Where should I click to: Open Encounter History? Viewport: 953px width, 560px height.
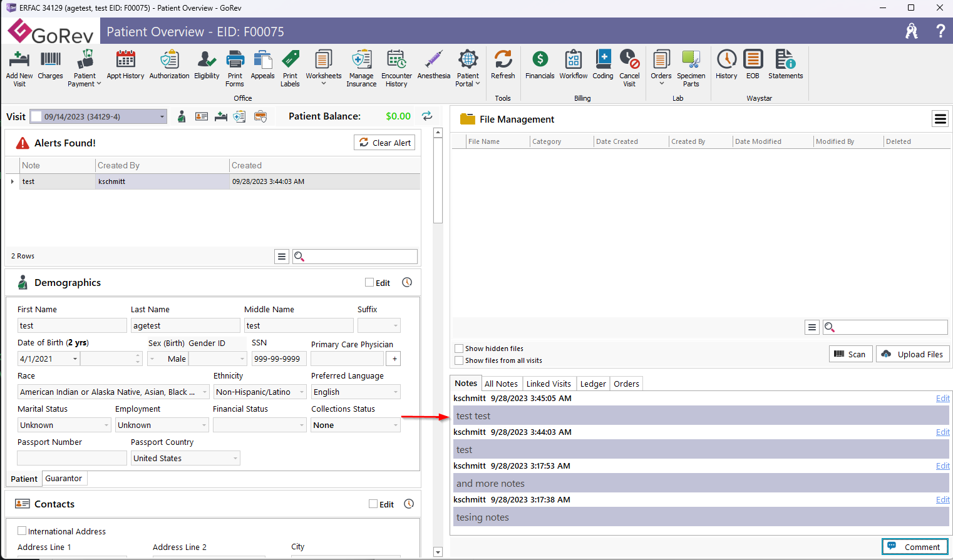[396, 68]
